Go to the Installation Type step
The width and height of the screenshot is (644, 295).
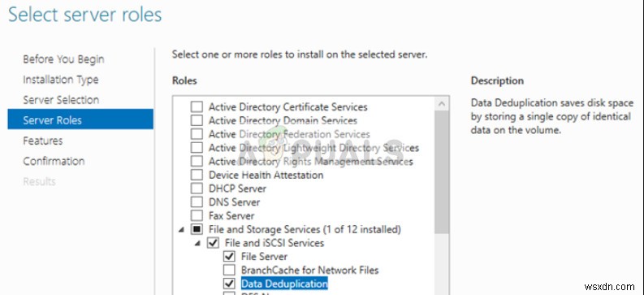[x=61, y=80]
